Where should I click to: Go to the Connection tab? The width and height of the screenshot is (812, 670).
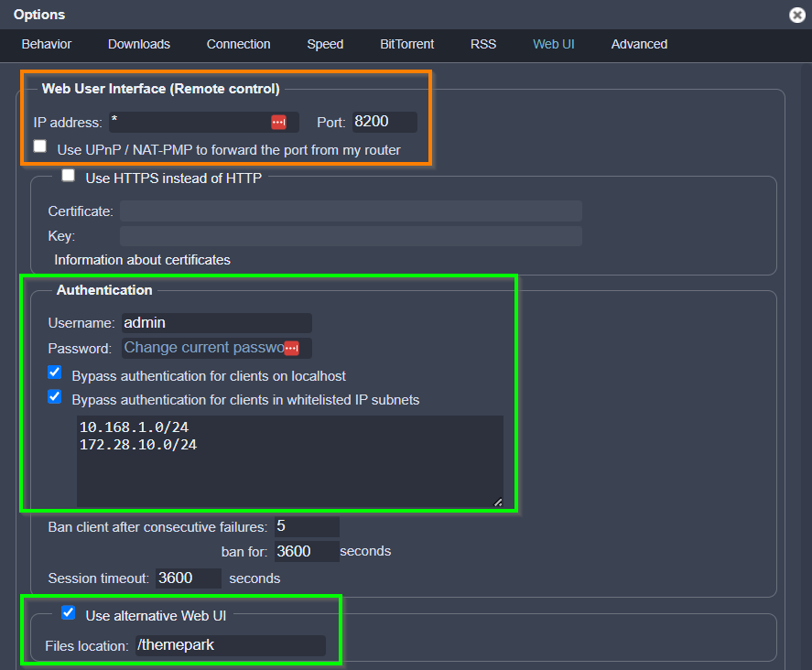[238, 44]
